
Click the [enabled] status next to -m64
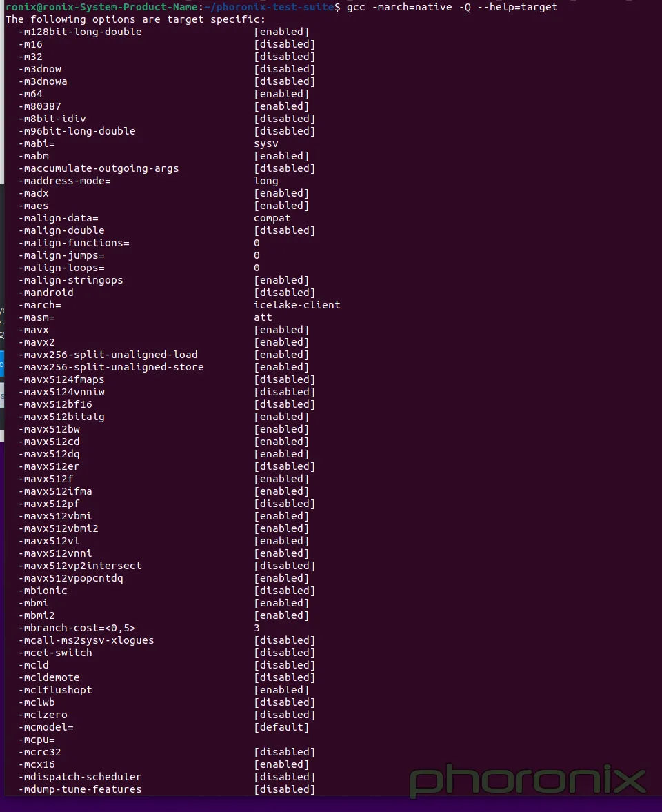(x=281, y=94)
